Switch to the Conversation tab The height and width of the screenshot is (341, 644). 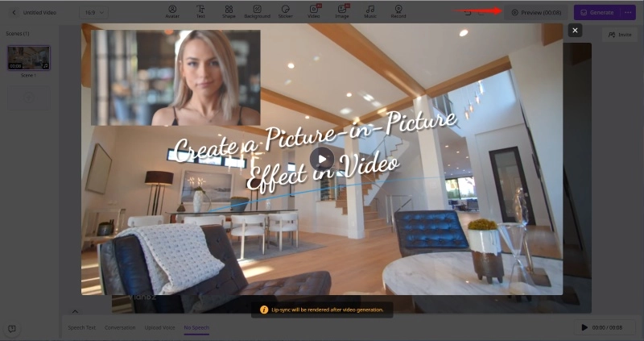[x=120, y=327]
